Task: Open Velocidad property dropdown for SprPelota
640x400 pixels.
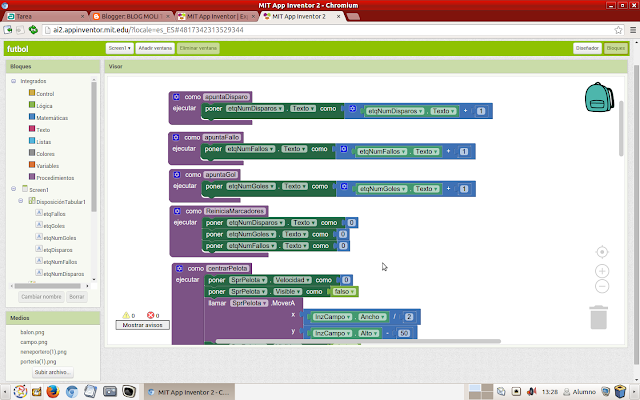Action: 292,280
